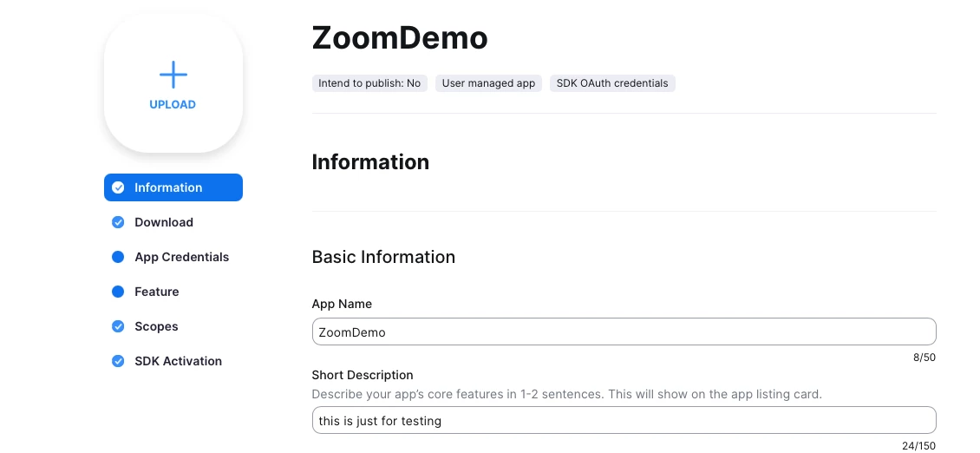Image resolution: width=980 pixels, height=453 pixels.
Task: Focus the Short Description input field
Action: pos(624,421)
